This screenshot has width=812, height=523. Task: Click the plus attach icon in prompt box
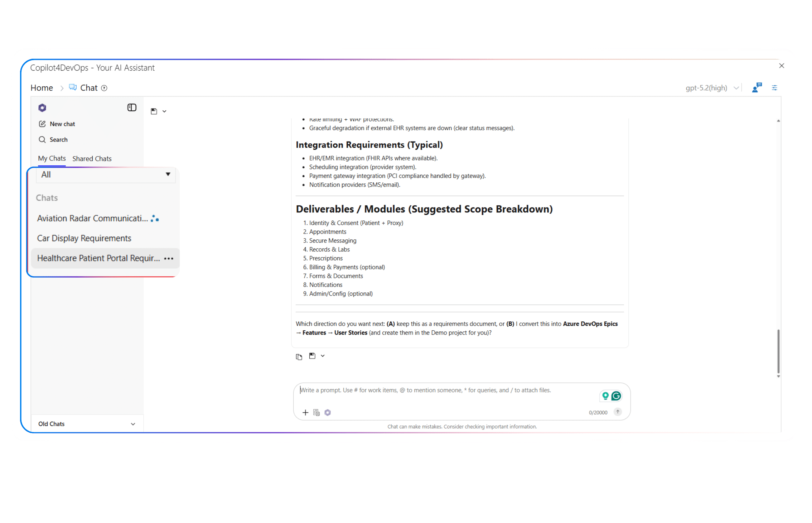coord(305,413)
